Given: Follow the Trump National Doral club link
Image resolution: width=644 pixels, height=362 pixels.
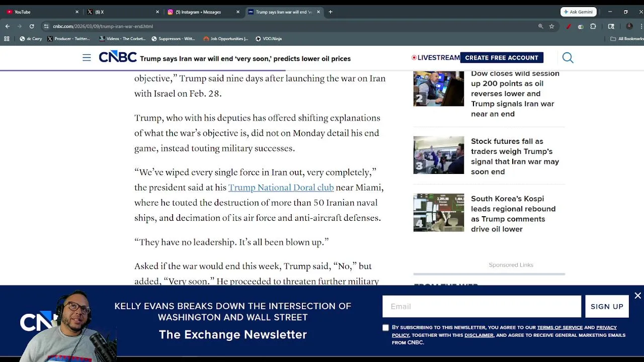Looking at the screenshot, I should pyautogui.click(x=281, y=188).
